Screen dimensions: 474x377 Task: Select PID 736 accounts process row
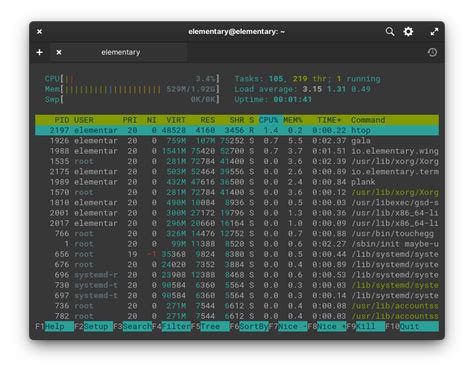[x=237, y=306]
